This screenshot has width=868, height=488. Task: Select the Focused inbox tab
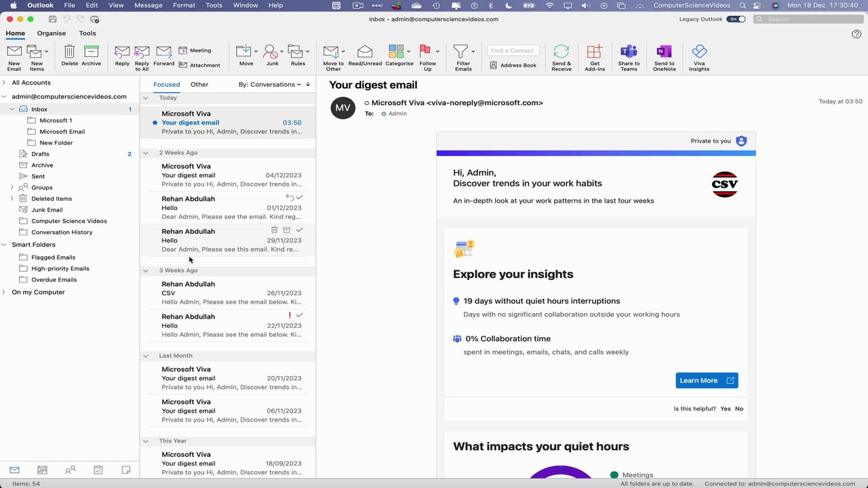pyautogui.click(x=167, y=85)
